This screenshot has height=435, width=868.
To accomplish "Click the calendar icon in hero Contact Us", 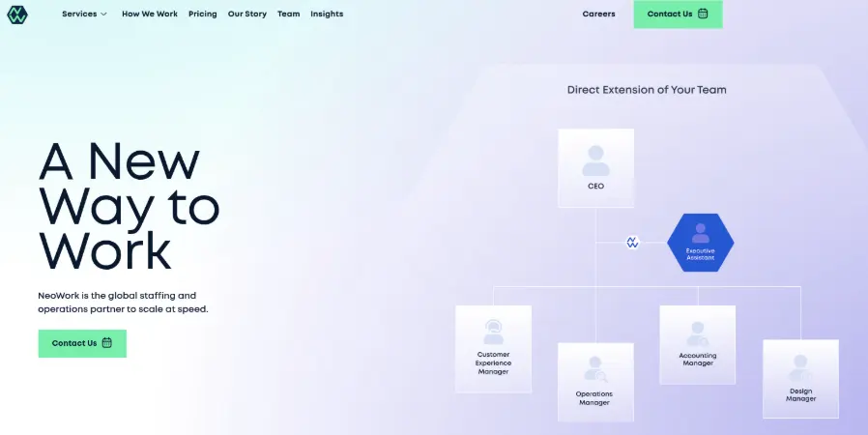I will (x=107, y=343).
